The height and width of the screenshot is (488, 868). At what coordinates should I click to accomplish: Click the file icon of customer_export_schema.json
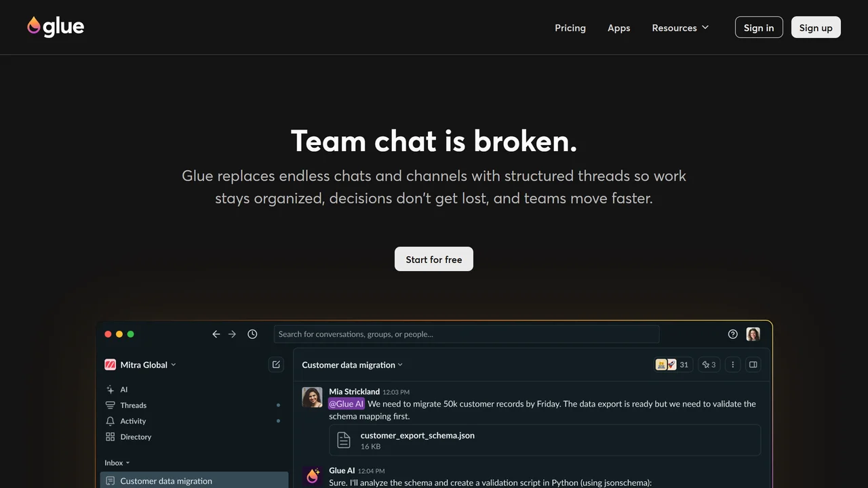click(x=344, y=441)
